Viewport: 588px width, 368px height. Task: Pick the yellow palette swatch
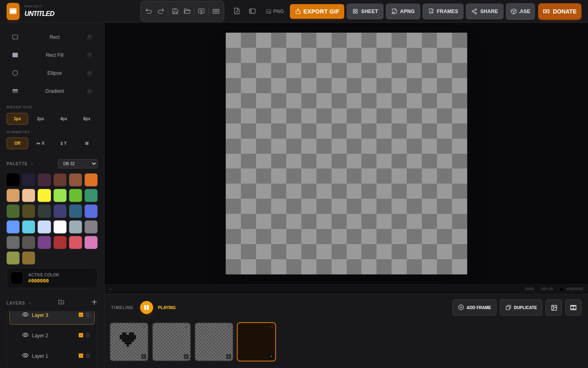coord(44,195)
